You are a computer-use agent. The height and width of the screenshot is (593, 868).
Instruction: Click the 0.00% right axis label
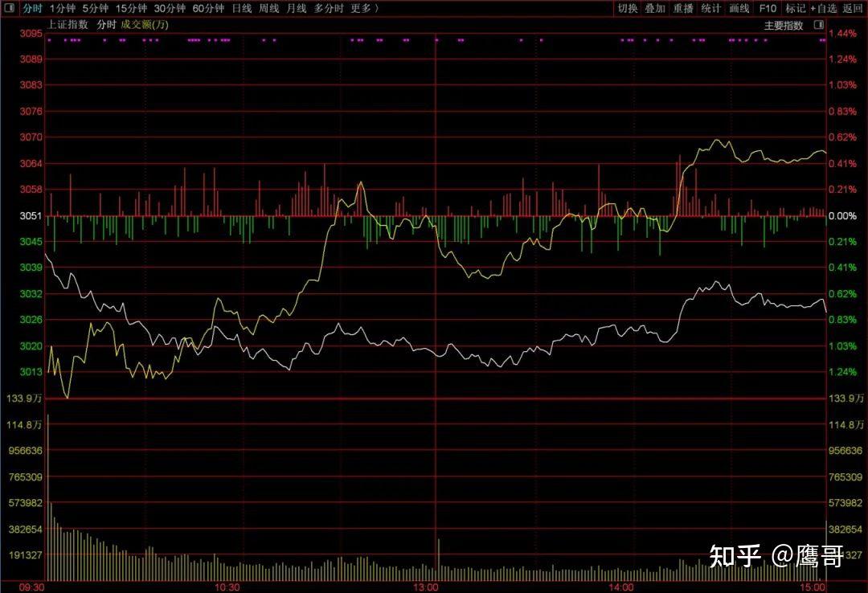[x=842, y=216]
